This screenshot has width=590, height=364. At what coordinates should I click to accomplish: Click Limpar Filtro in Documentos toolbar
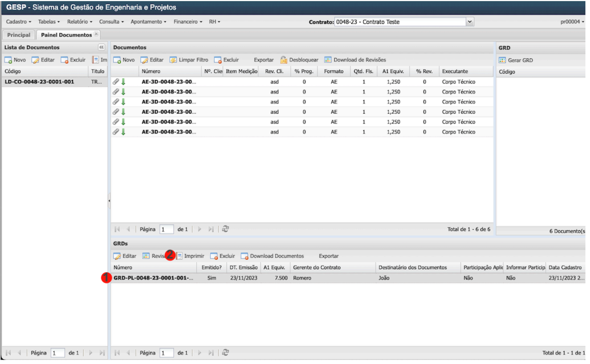(x=189, y=60)
